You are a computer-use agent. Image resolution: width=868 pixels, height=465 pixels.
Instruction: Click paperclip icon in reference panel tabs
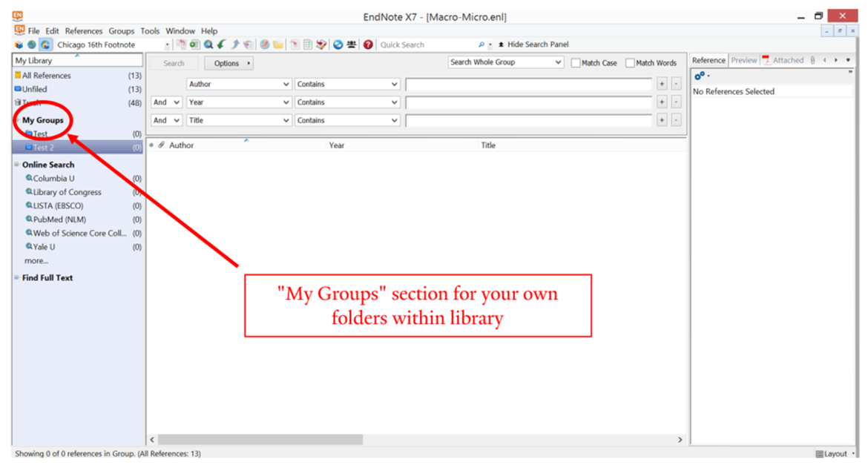click(812, 60)
